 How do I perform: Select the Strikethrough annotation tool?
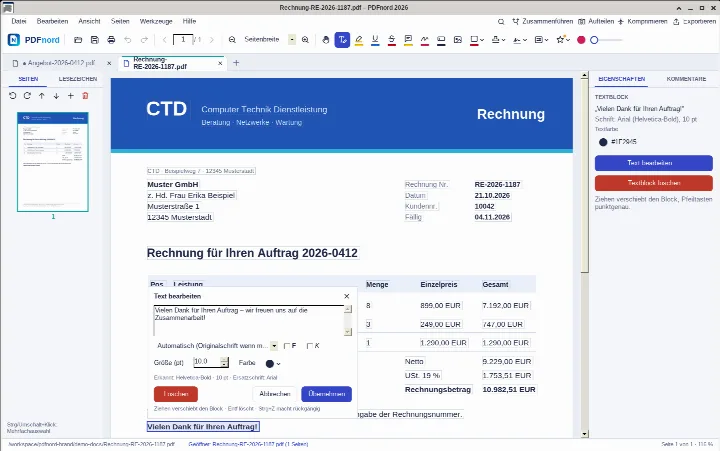point(392,40)
